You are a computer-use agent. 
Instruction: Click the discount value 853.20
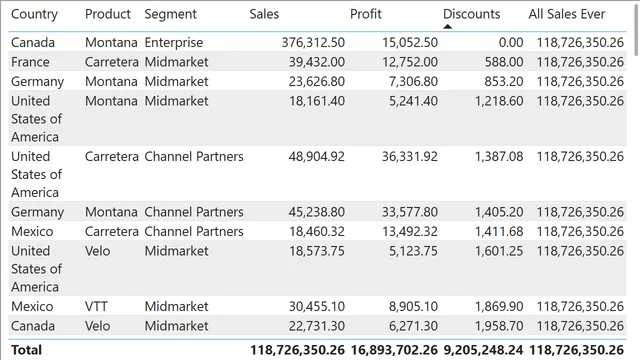click(x=504, y=82)
